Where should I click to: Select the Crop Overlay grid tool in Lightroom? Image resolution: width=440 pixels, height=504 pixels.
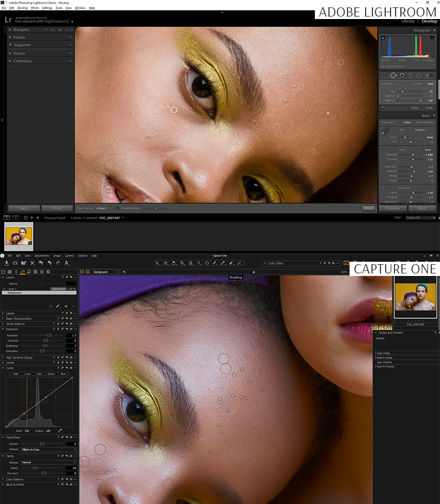tap(384, 75)
